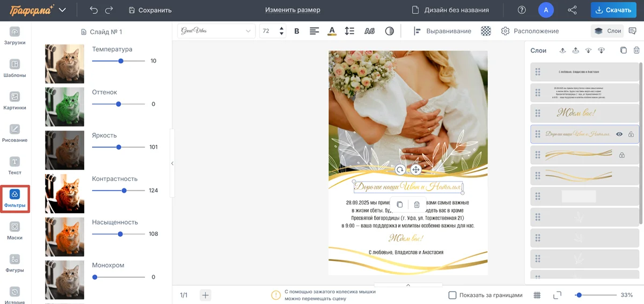The height and width of the screenshot is (304, 644).
Task: Open the Шаблоны sidebar tab
Action: tap(15, 69)
